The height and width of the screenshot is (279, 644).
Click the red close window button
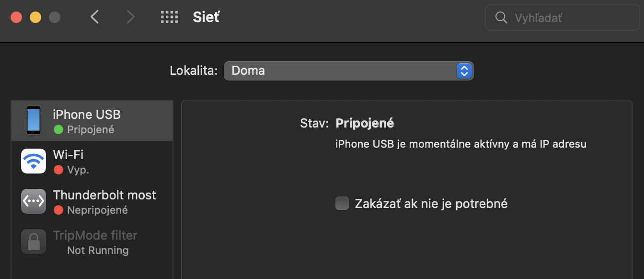[16, 18]
